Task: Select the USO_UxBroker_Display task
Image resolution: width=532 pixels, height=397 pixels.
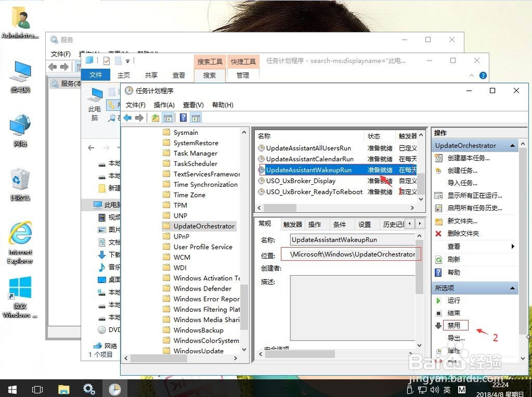Action: tap(301, 181)
